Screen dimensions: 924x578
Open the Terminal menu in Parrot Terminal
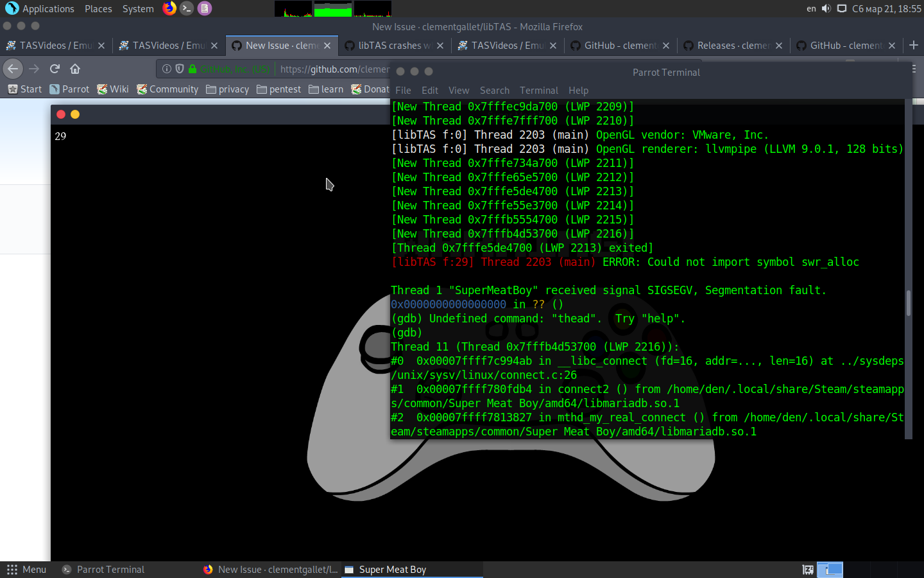[539, 91]
